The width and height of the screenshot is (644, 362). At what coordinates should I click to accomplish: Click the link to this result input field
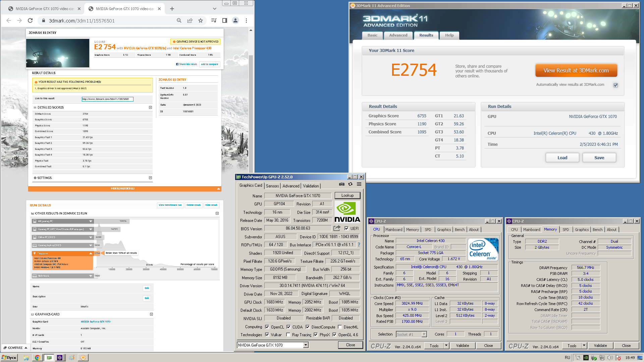click(107, 99)
